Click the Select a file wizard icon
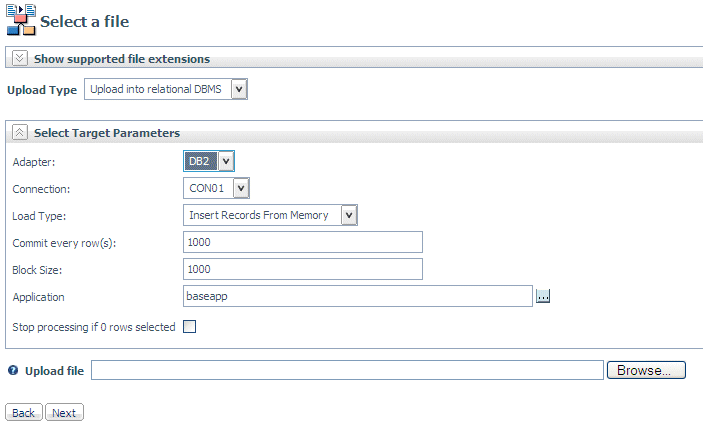The image size is (703, 423). [x=21, y=20]
